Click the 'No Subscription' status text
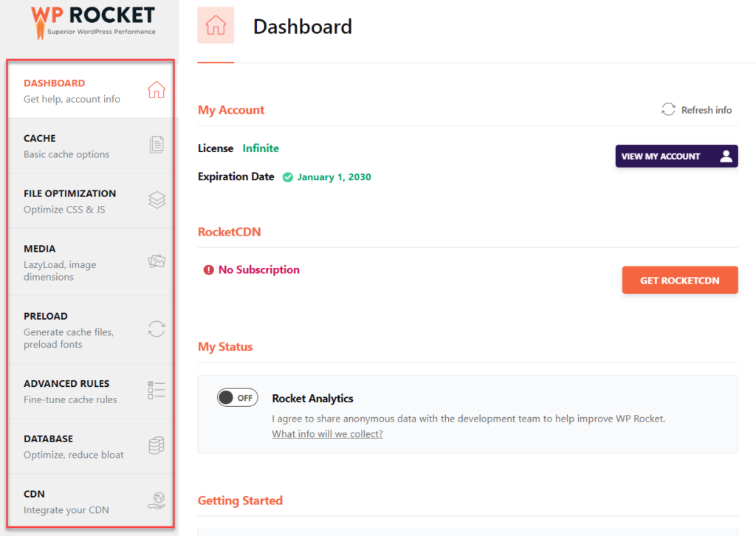 259,269
